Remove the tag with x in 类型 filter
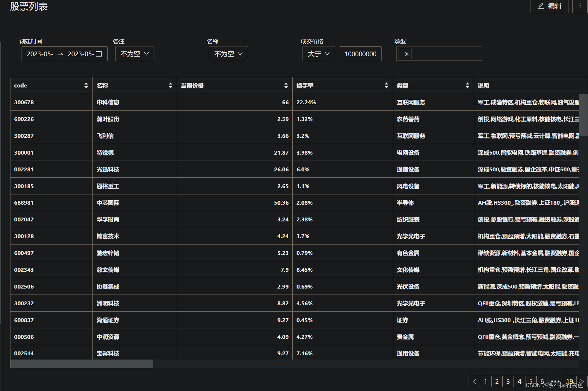Screen dimensions: 588x391 point(406,54)
